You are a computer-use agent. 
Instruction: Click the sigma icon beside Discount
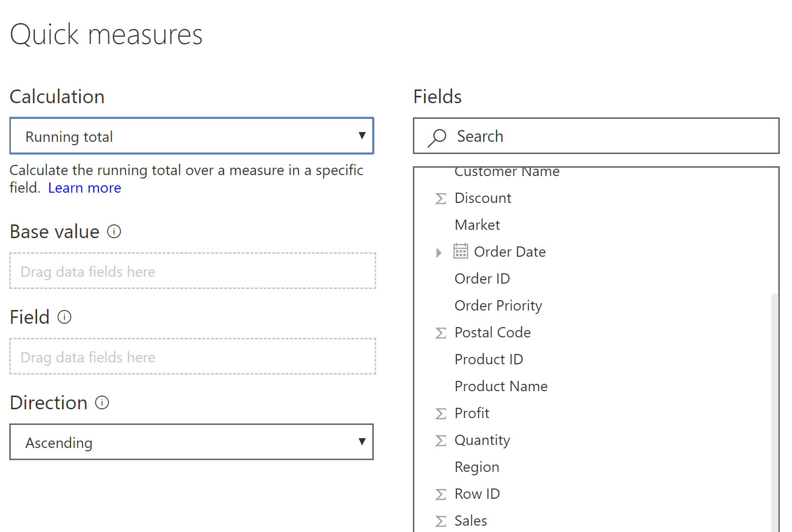point(441,199)
